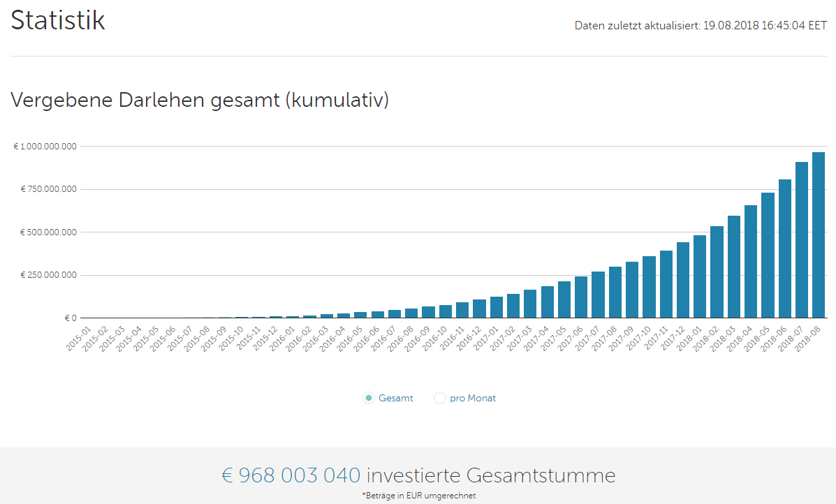The image size is (836, 504).
Task: Click the 2018-07 chart bar
Action: pos(802,240)
